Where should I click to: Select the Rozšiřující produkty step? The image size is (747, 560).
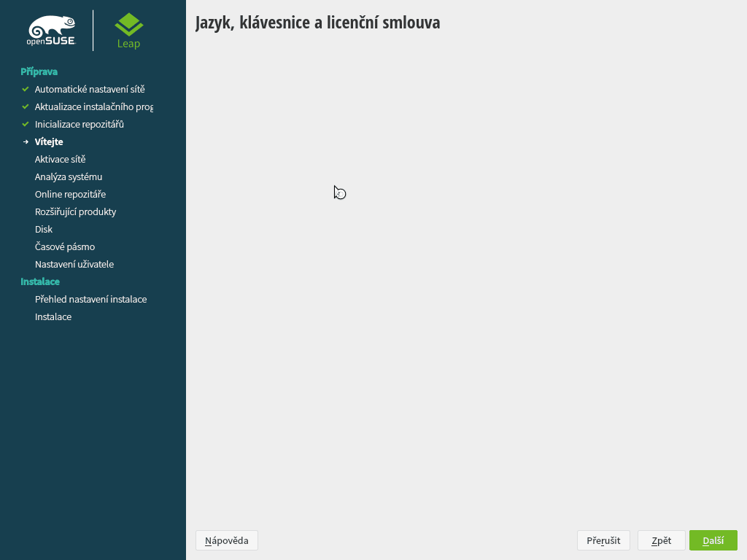(x=75, y=211)
